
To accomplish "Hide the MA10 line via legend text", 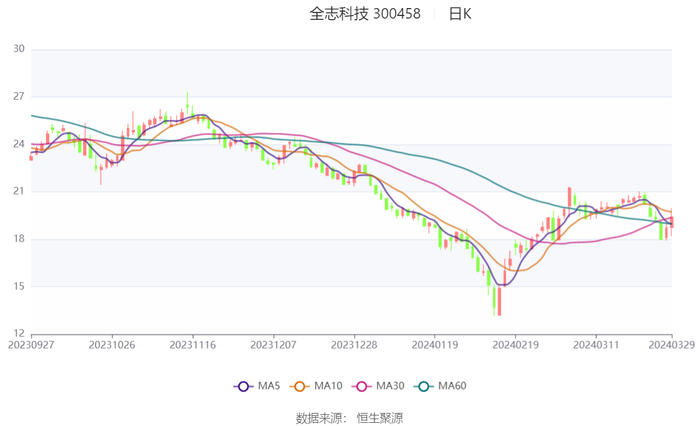I will coord(329,386).
